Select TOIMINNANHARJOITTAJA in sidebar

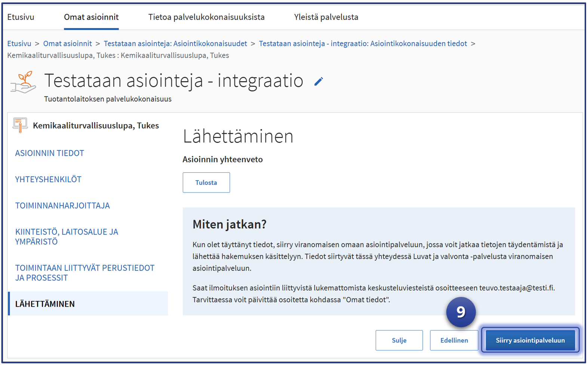tap(62, 206)
